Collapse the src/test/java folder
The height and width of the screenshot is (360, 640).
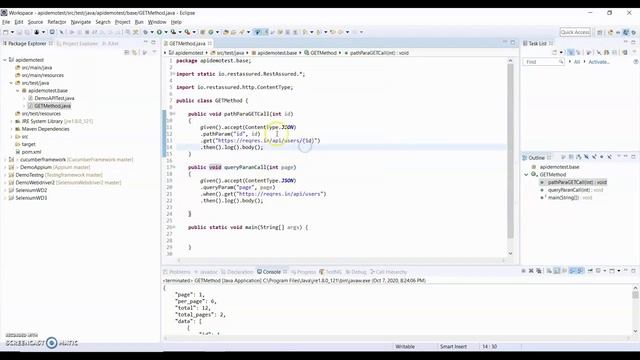point(11,83)
